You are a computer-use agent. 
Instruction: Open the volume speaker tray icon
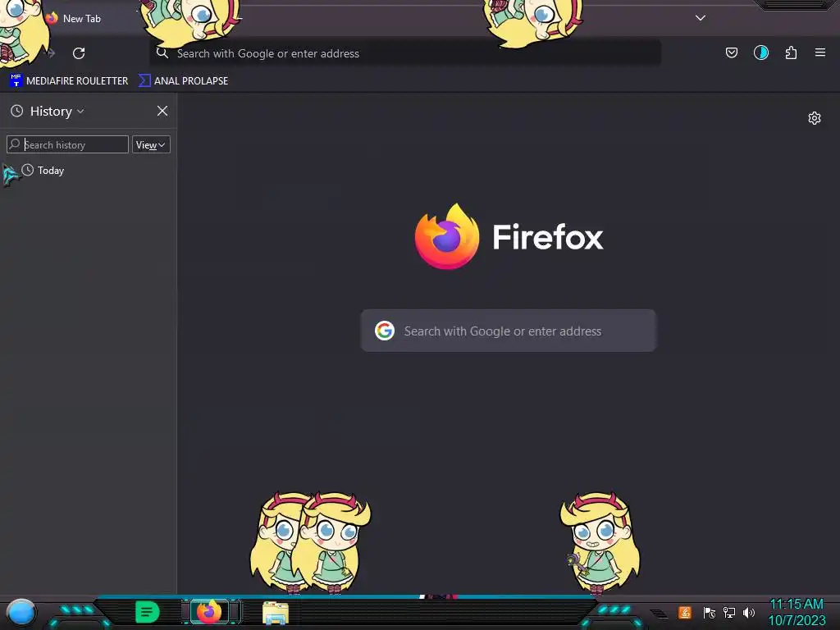coord(748,612)
